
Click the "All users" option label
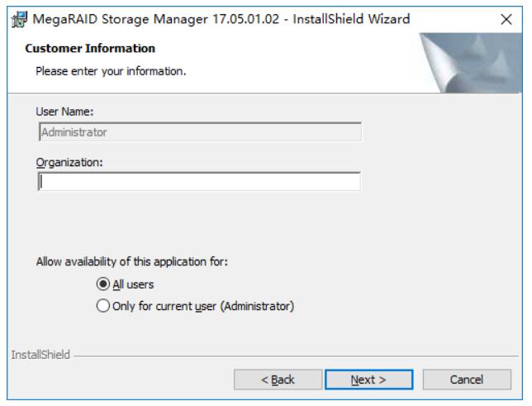tap(133, 284)
